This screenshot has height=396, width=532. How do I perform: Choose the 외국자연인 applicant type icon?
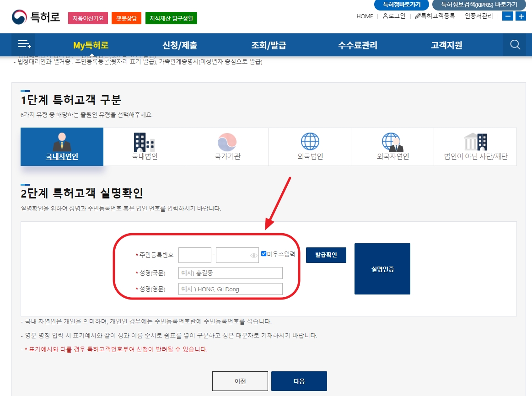392,146
